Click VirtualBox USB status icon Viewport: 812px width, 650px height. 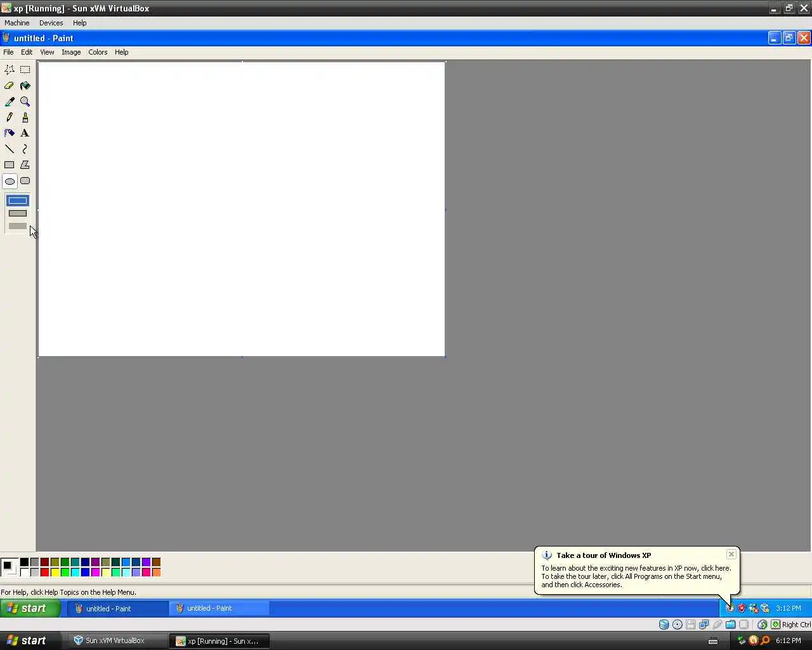(x=717, y=625)
